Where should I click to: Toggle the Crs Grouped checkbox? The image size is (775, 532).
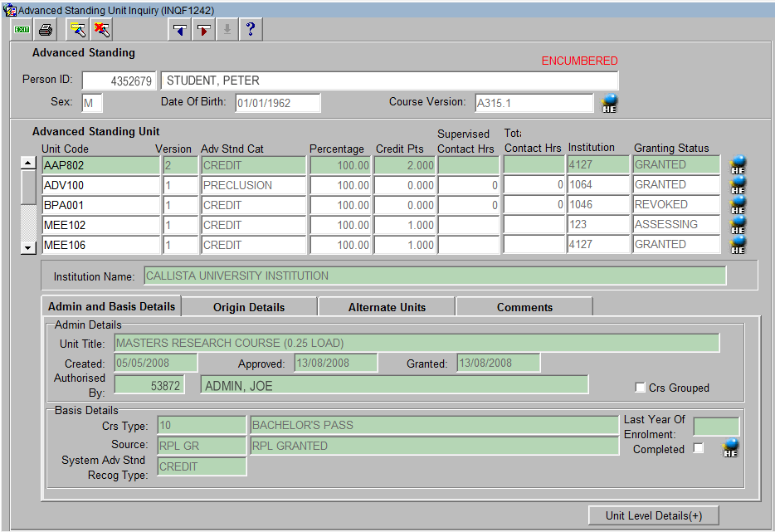point(640,388)
